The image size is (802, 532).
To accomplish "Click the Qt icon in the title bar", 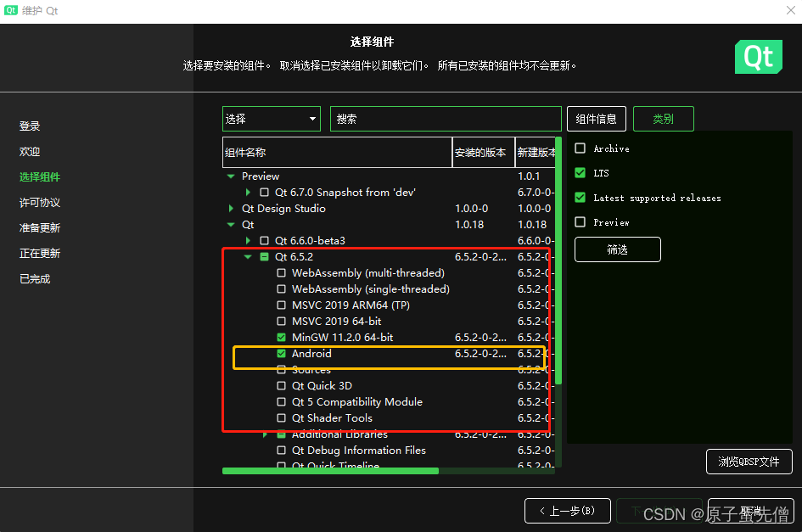I will pos(12,10).
